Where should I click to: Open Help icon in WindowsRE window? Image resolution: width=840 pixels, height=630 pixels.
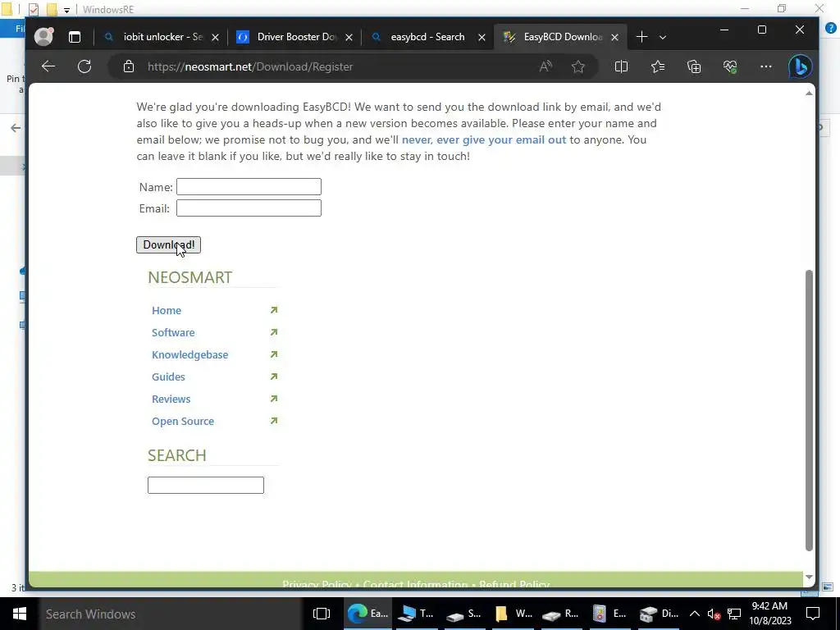click(x=830, y=28)
